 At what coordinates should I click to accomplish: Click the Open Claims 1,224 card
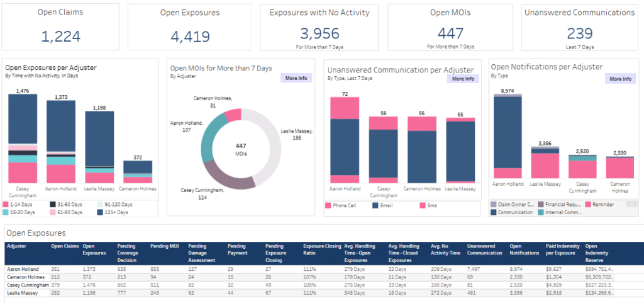pos(60,27)
